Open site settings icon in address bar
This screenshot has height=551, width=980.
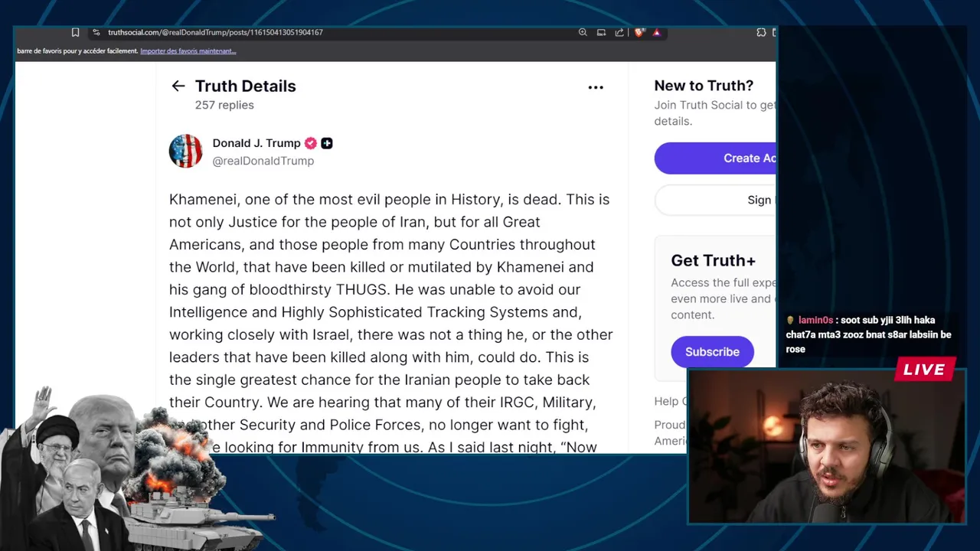[x=96, y=32]
